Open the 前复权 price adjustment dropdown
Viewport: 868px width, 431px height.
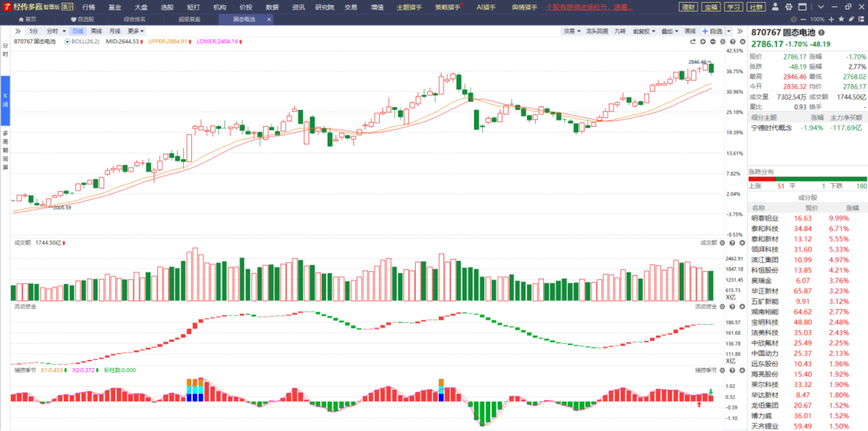[x=643, y=31]
